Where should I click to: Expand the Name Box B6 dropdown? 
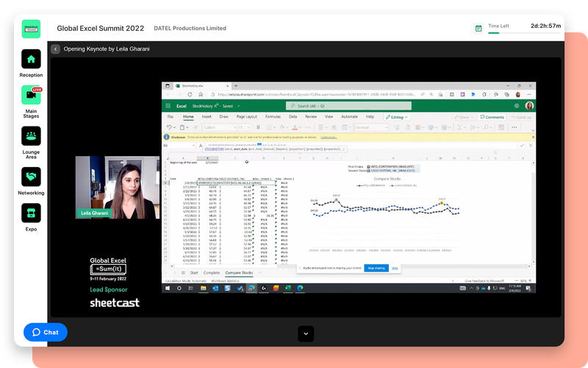point(193,145)
